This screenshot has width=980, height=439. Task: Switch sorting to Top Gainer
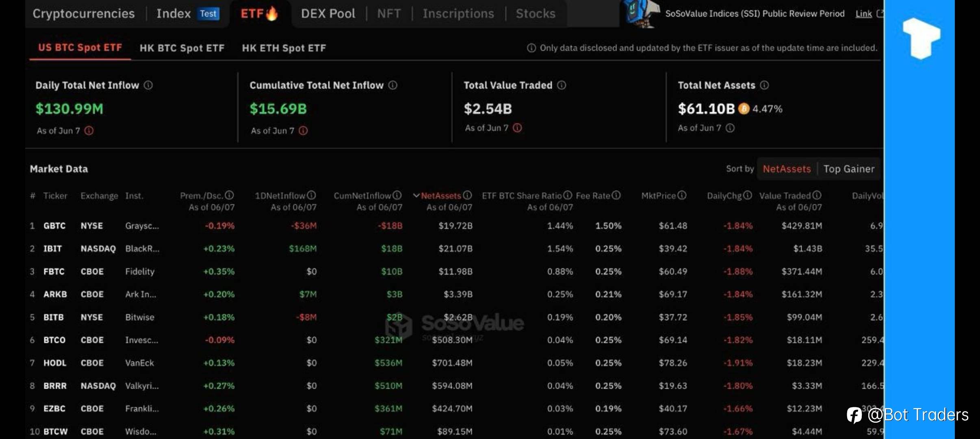[x=849, y=169]
